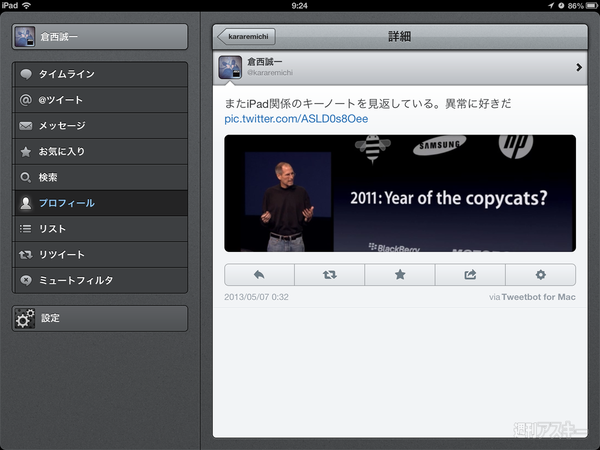Open tweet options gear icon
This screenshot has width=600, height=450.
click(540, 274)
